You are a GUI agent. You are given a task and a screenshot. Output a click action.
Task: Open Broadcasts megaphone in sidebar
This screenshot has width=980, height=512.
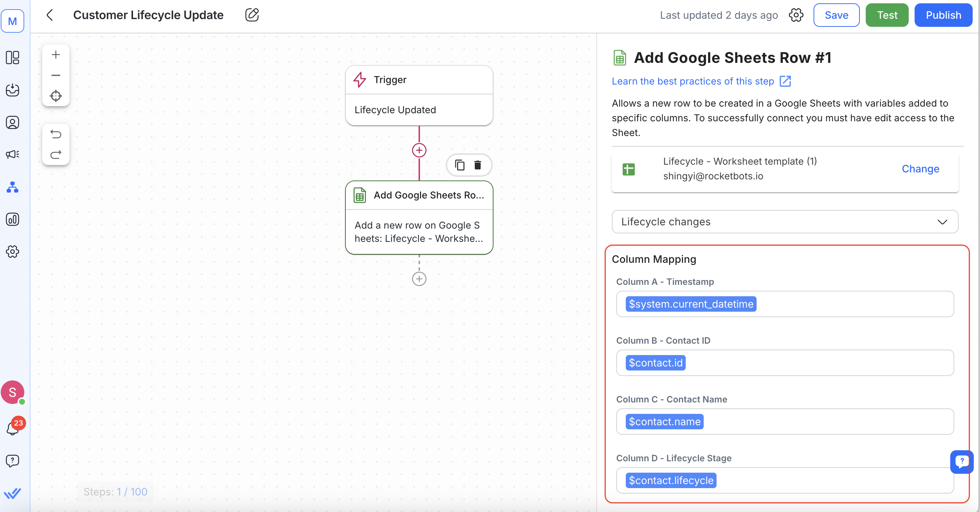(12, 154)
